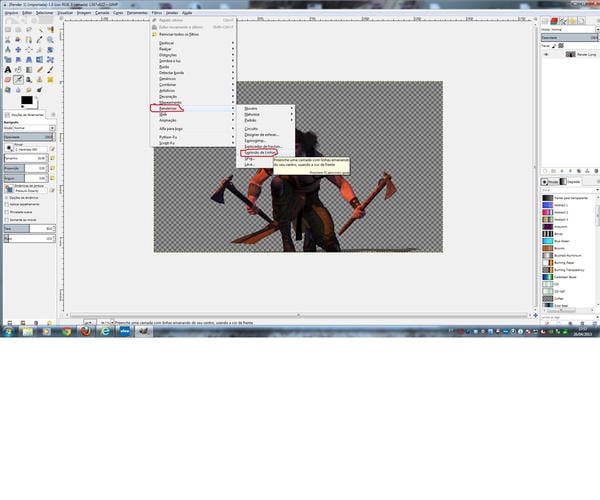Adjust the Taxa rate slider
Screen dimensions: 600x500
point(29,228)
